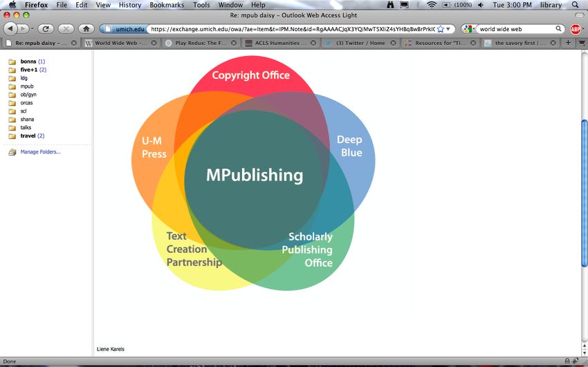Open the History menu
This screenshot has height=367, width=588.
point(130,5)
